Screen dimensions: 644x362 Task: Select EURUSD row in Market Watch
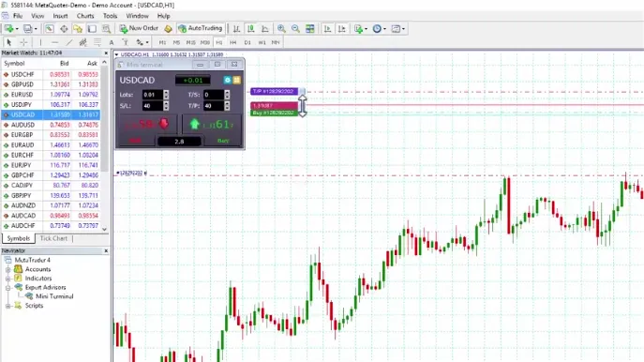pyautogui.click(x=51, y=95)
